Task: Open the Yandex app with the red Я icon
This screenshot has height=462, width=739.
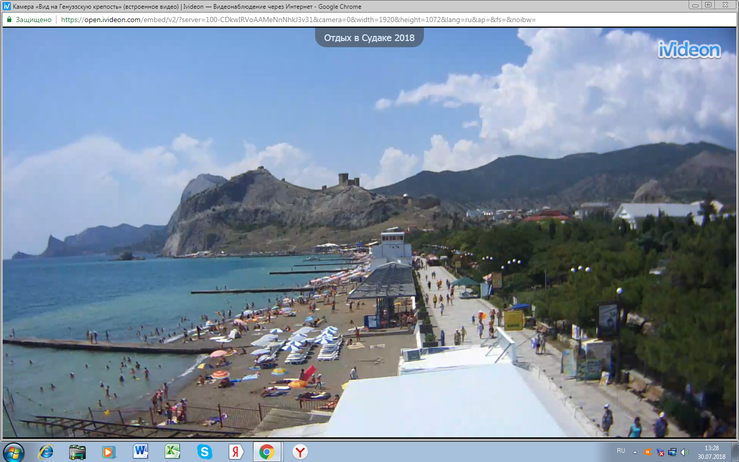Action: pyautogui.click(x=236, y=451)
